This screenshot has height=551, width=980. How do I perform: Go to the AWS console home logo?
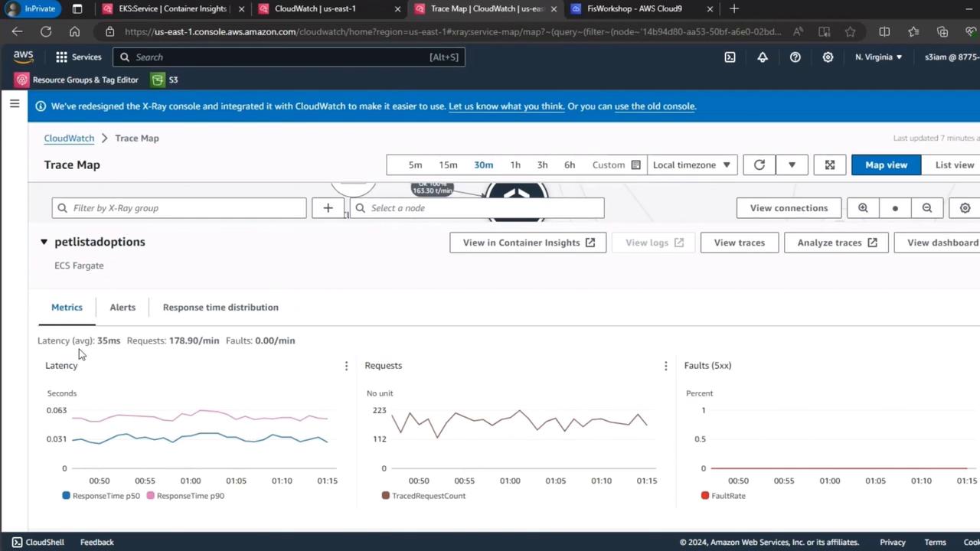tap(23, 57)
